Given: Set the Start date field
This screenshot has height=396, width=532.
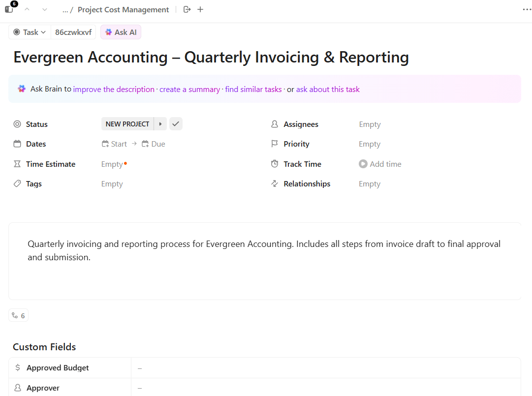Looking at the screenshot, I should (118, 144).
